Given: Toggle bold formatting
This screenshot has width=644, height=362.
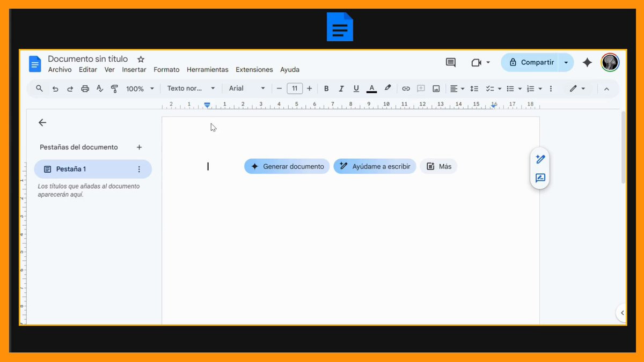Looking at the screenshot, I should pyautogui.click(x=326, y=88).
